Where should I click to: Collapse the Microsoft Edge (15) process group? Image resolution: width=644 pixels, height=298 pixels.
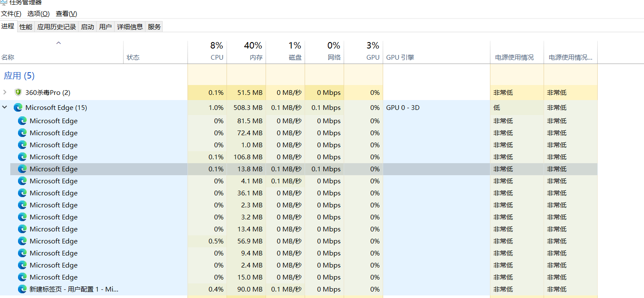[x=5, y=108]
